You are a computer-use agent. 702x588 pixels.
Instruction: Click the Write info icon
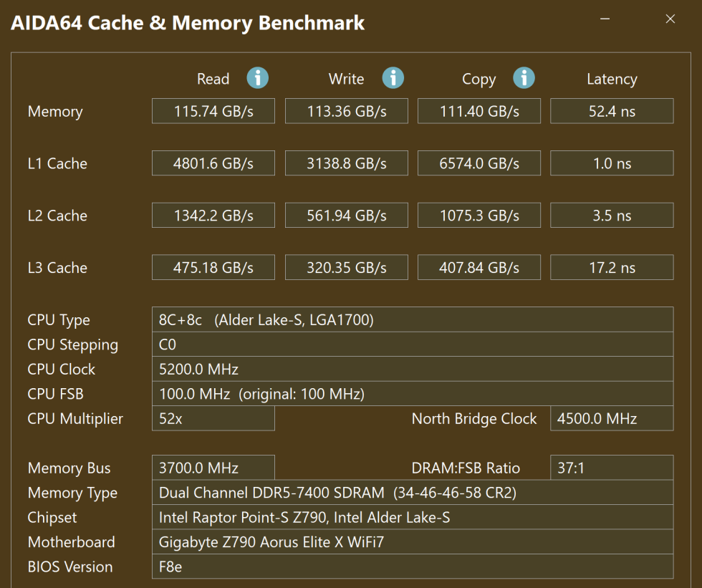click(x=393, y=78)
